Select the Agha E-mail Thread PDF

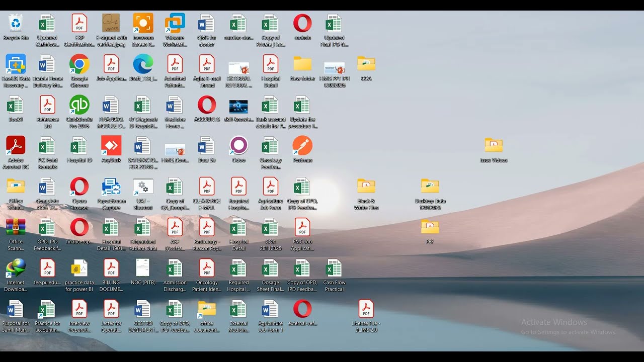[x=207, y=64]
